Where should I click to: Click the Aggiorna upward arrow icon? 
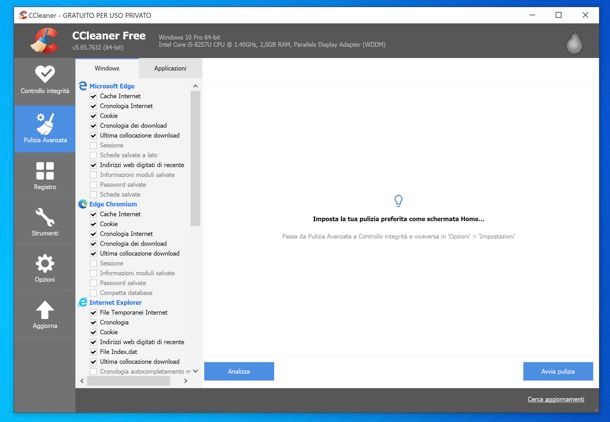[45, 310]
